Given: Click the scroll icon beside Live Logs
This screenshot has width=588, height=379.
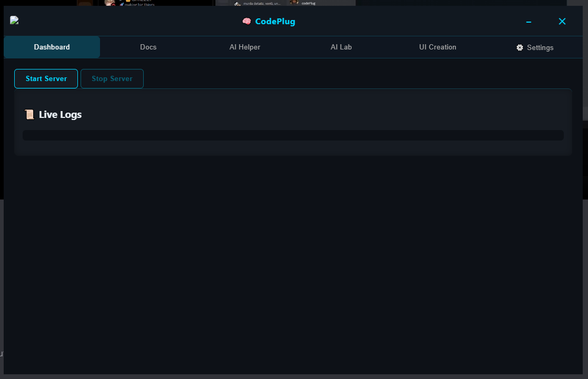Looking at the screenshot, I should click(29, 114).
